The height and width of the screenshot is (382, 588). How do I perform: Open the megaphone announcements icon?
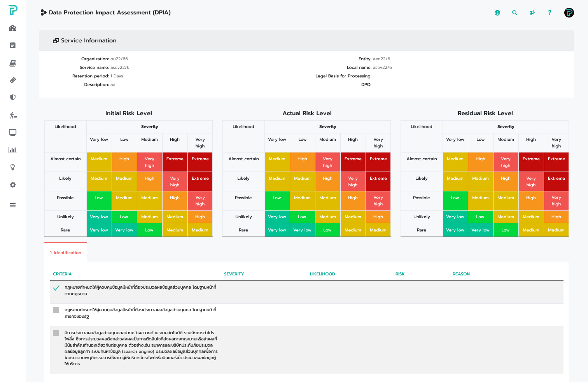coord(532,13)
